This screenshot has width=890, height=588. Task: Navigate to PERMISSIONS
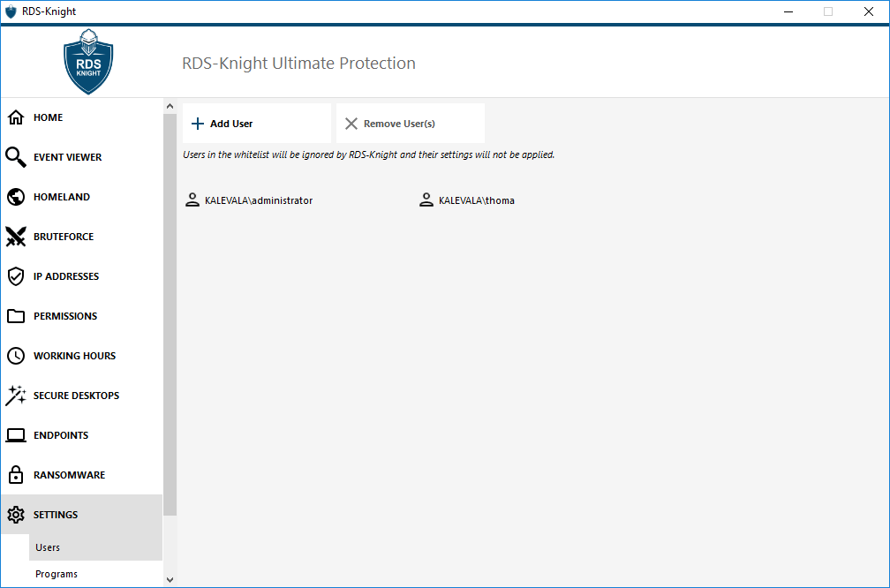(x=82, y=316)
